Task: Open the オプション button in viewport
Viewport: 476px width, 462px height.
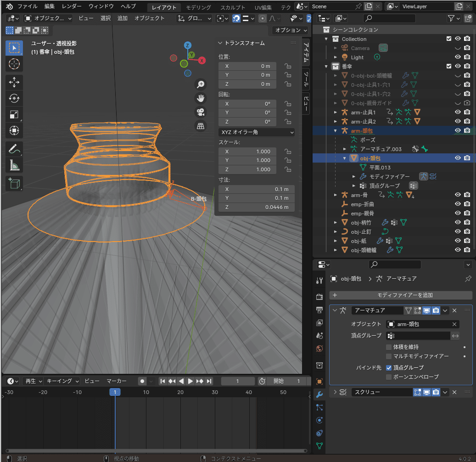Action: [x=291, y=30]
